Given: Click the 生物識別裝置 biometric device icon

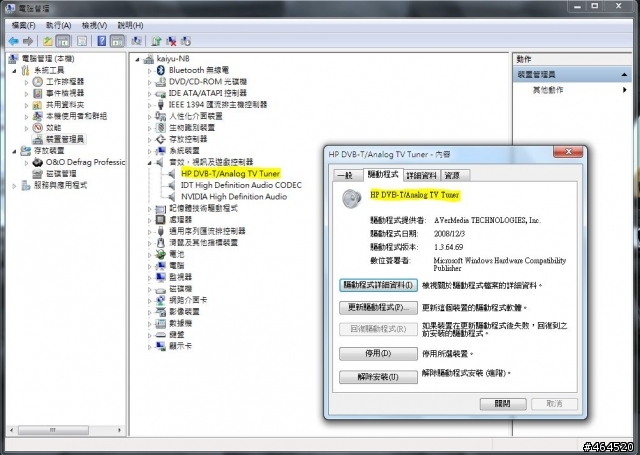Looking at the screenshot, I should 161,128.
